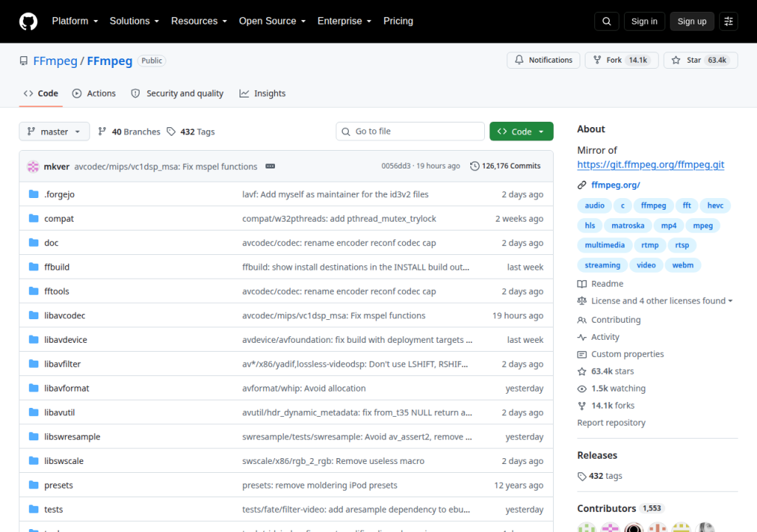Open the header settings sliders icon
757x532 pixels.
pyautogui.click(x=728, y=21)
